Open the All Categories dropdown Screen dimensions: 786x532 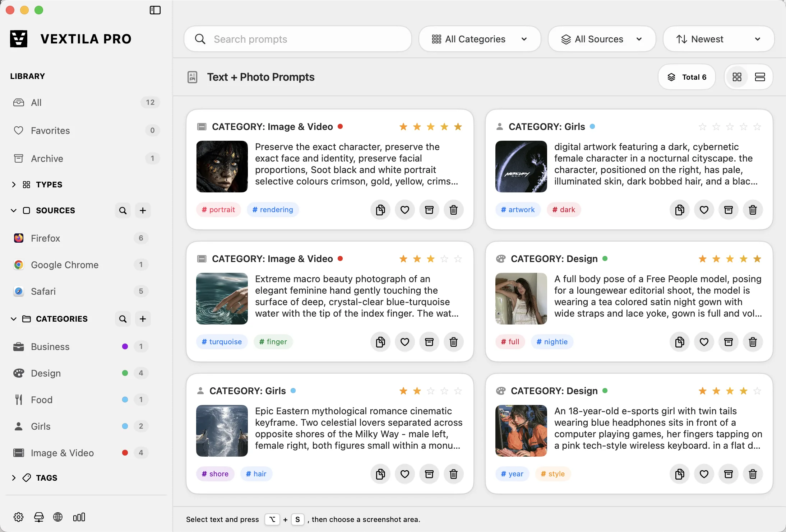click(x=480, y=39)
